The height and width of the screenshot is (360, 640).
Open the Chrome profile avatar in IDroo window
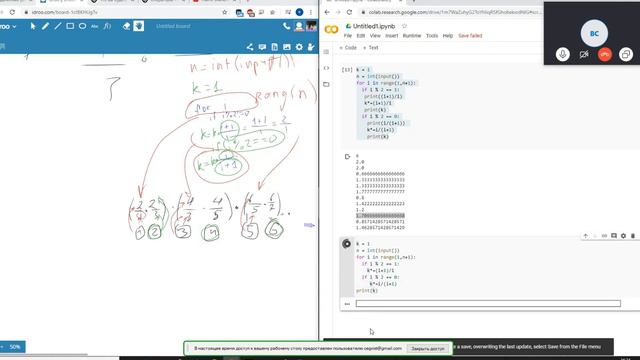coord(299,12)
